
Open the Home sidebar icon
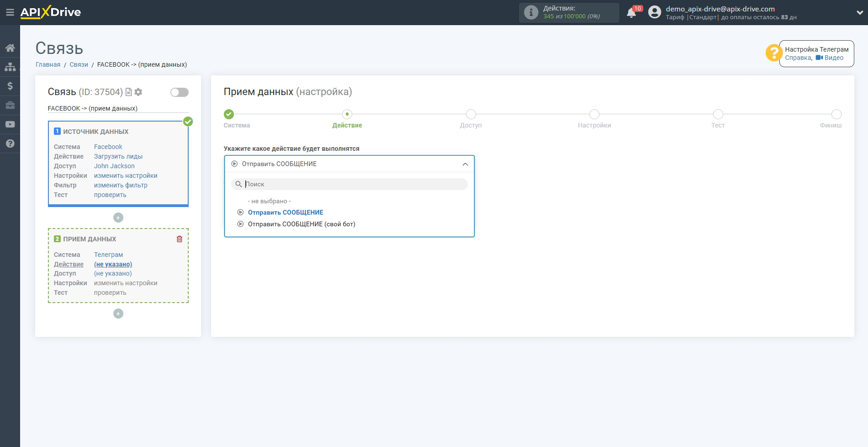point(10,48)
